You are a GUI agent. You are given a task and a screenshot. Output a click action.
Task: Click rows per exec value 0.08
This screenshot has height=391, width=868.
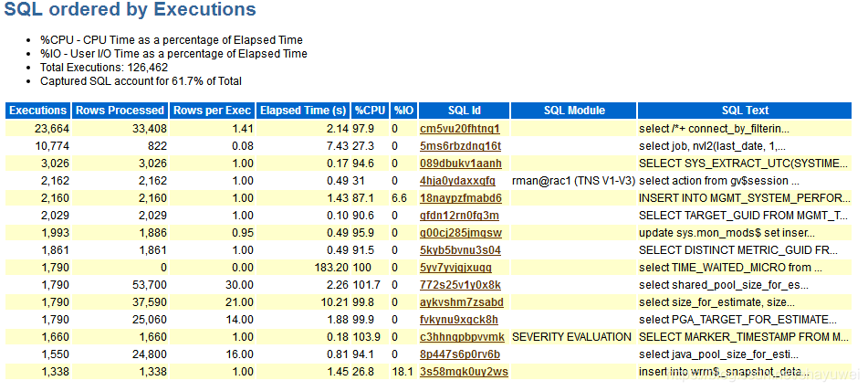pos(244,146)
